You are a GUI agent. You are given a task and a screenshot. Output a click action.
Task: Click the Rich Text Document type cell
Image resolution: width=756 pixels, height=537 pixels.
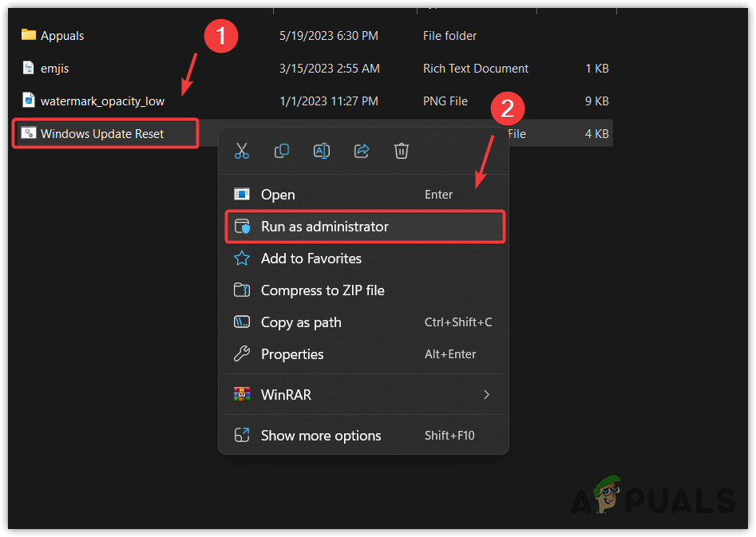[475, 69]
